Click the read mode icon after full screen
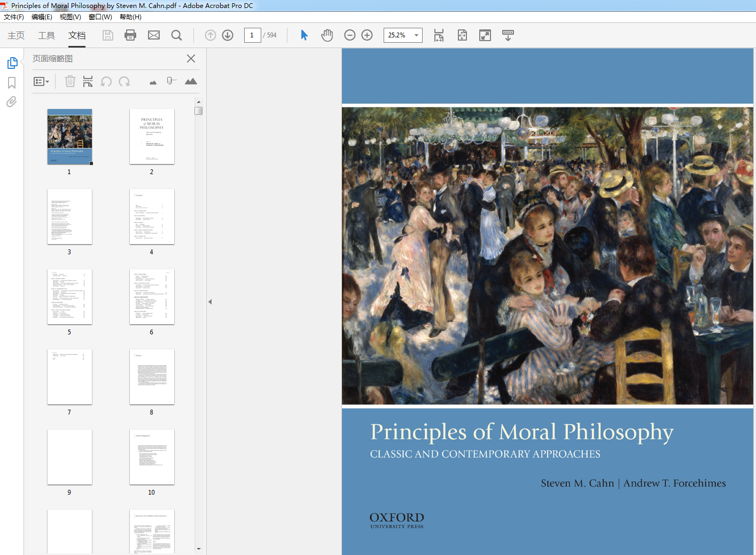The image size is (756, 555). tap(508, 35)
